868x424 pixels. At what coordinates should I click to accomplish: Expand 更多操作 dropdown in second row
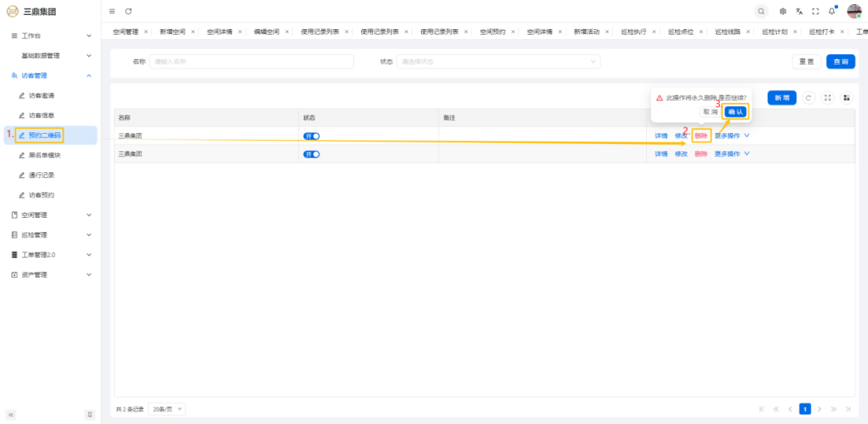click(732, 154)
